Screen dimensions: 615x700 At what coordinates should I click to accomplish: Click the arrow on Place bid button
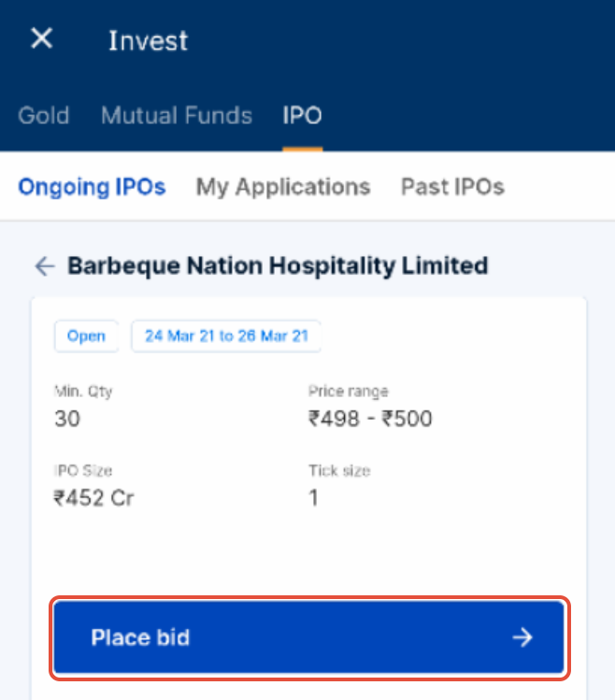(522, 637)
